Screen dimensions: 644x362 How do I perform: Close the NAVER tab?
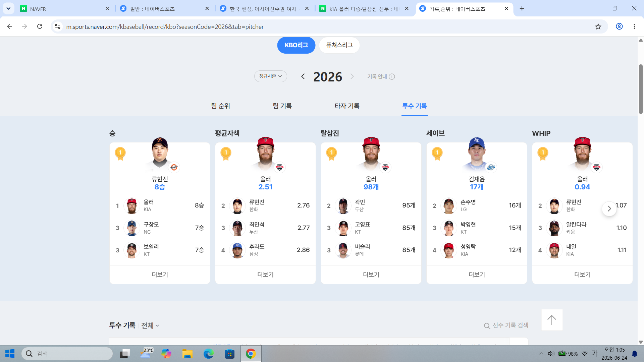point(107,9)
